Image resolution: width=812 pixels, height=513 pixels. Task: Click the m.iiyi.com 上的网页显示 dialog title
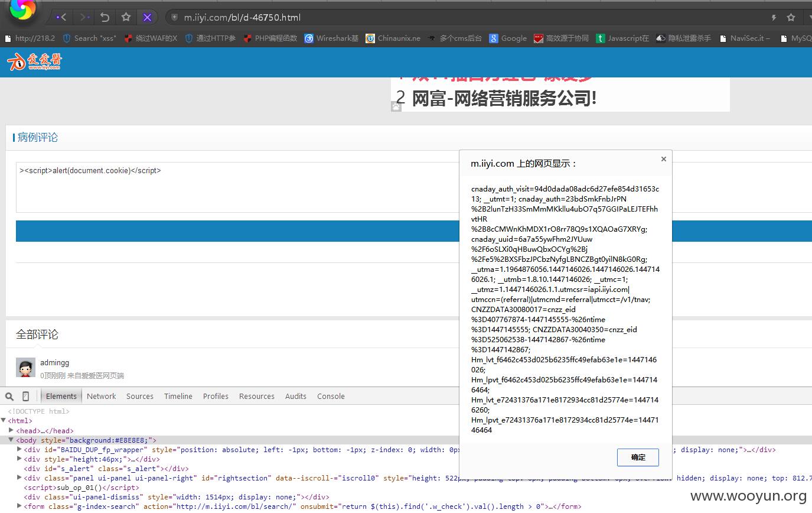point(523,164)
